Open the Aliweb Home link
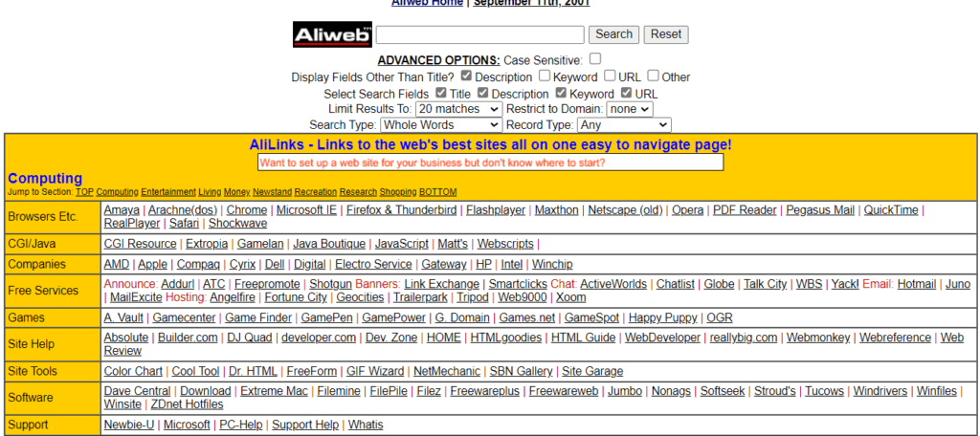980x436 pixels. [x=427, y=3]
